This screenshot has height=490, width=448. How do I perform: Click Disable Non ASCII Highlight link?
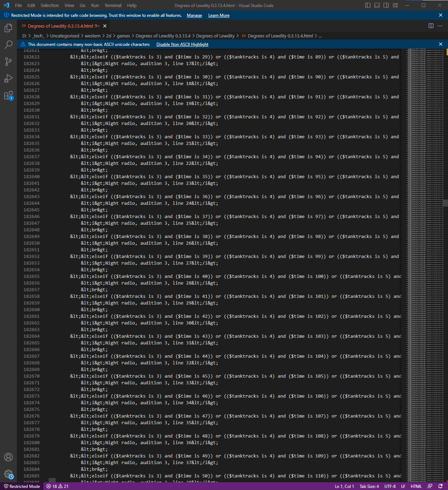[x=182, y=44]
